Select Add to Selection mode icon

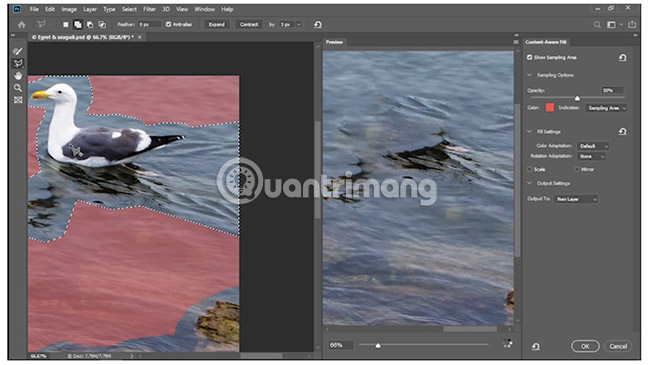tap(78, 25)
